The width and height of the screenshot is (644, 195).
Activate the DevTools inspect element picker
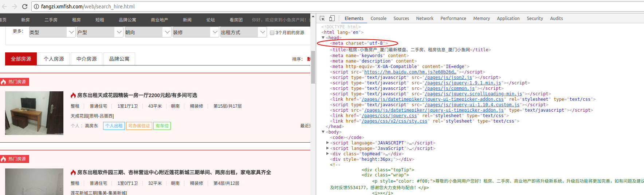coord(322,19)
